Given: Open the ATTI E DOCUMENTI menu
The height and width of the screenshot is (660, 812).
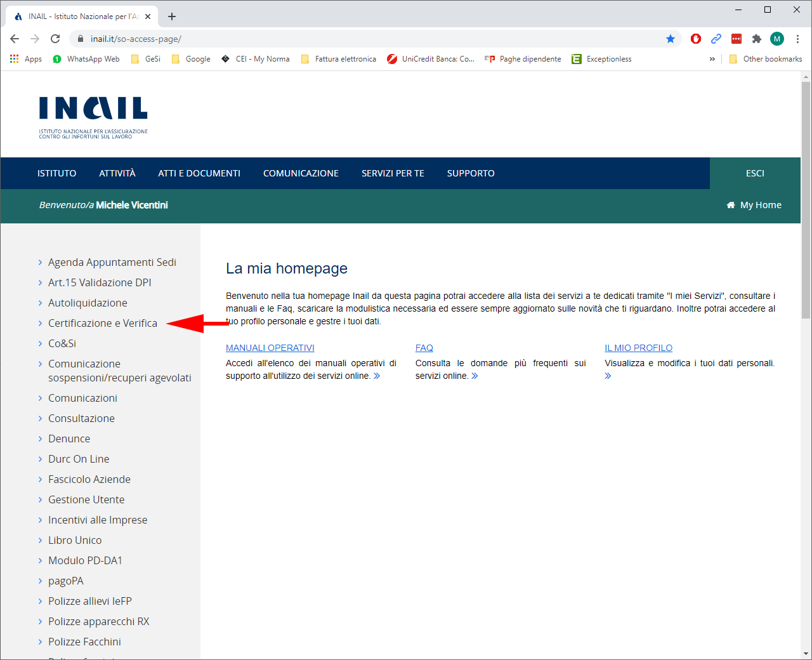Looking at the screenshot, I should (199, 173).
